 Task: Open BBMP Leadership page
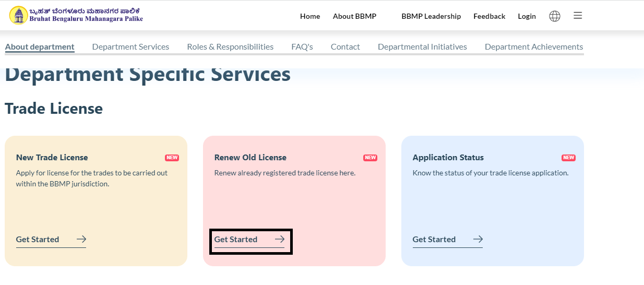click(431, 16)
